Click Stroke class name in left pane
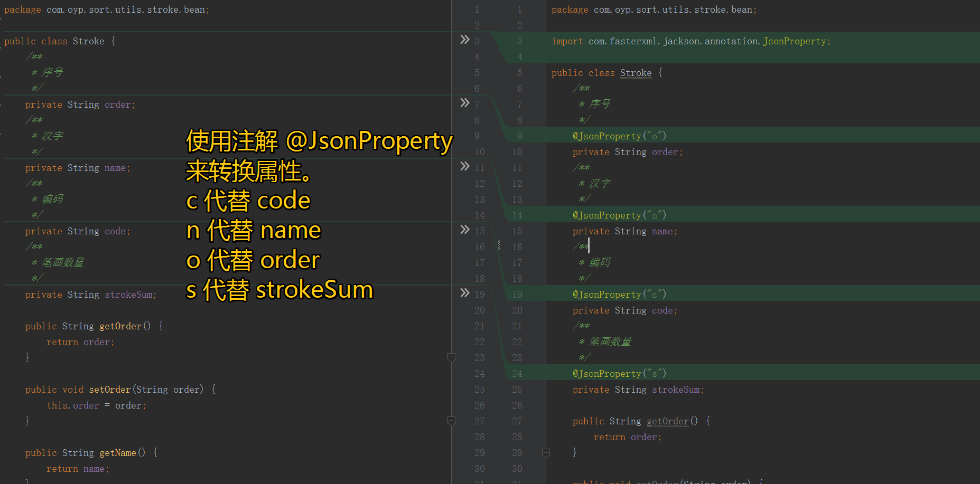This screenshot has width=980, height=484. 88,41
